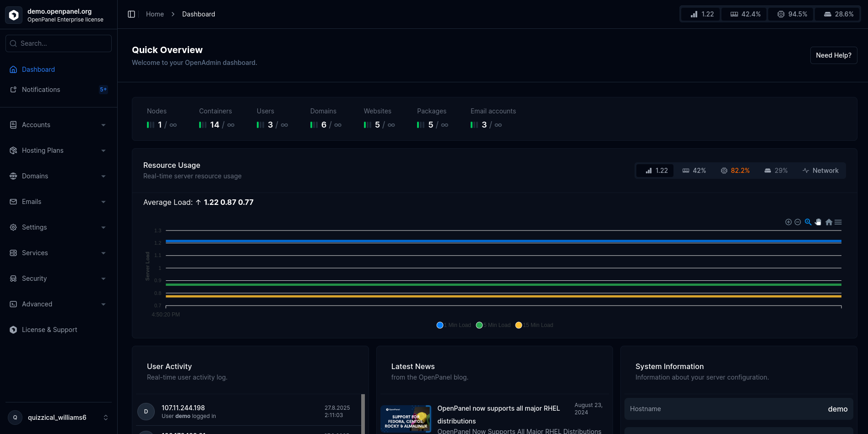
Task: Click the Security sidebar icon
Action: [13, 279]
